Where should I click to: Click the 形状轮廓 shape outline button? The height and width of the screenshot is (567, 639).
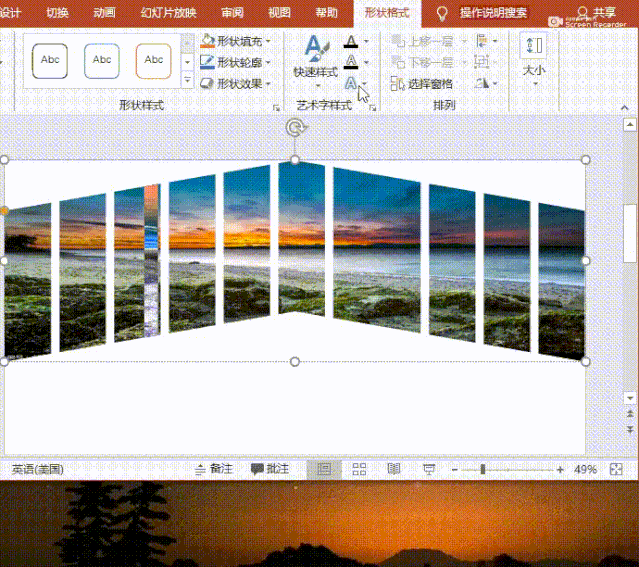(x=236, y=62)
